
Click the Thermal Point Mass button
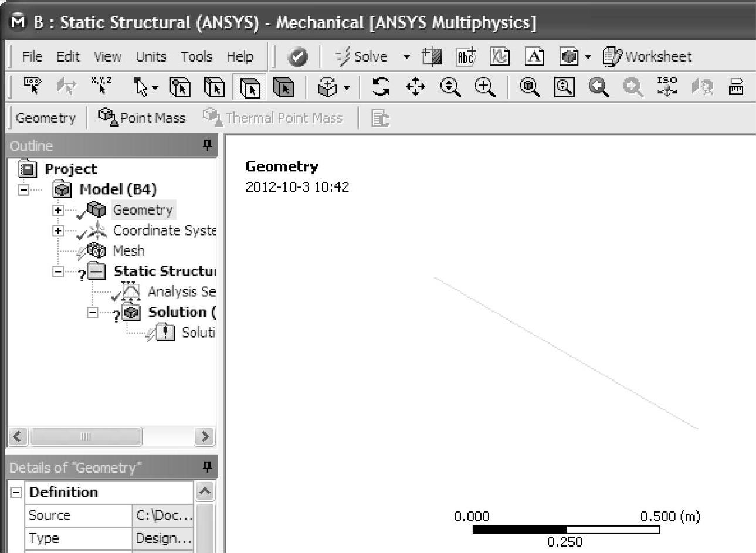[x=273, y=117]
